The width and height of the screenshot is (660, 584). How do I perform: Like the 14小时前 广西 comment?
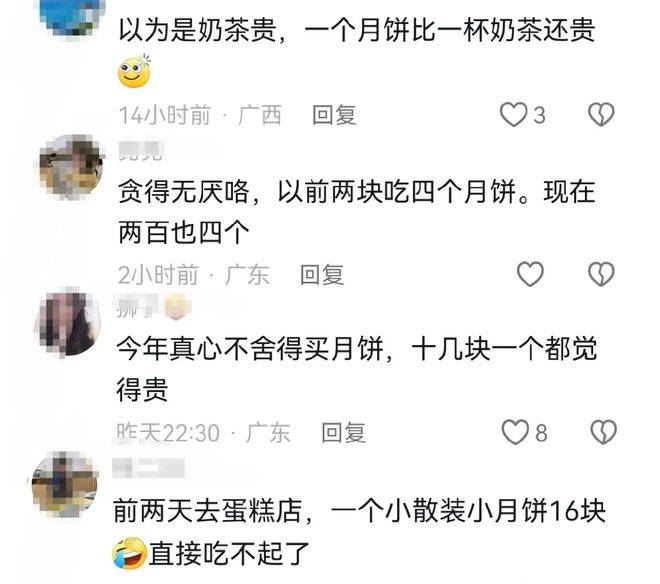(514, 115)
